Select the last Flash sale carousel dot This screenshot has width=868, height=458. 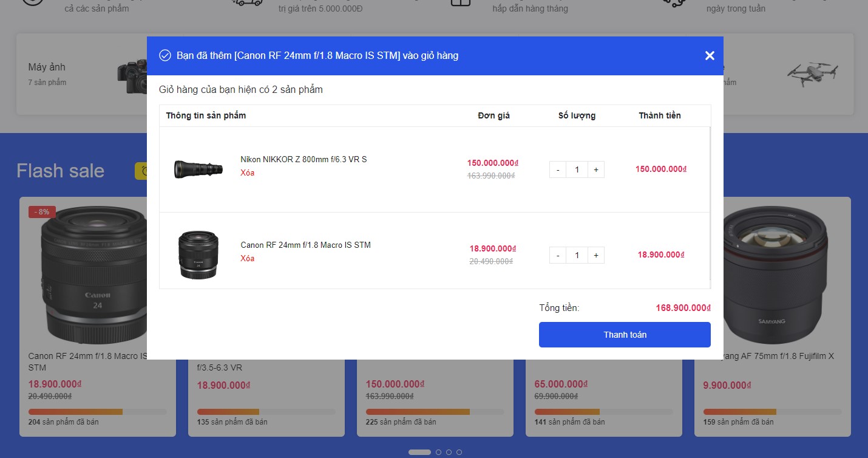click(459, 452)
